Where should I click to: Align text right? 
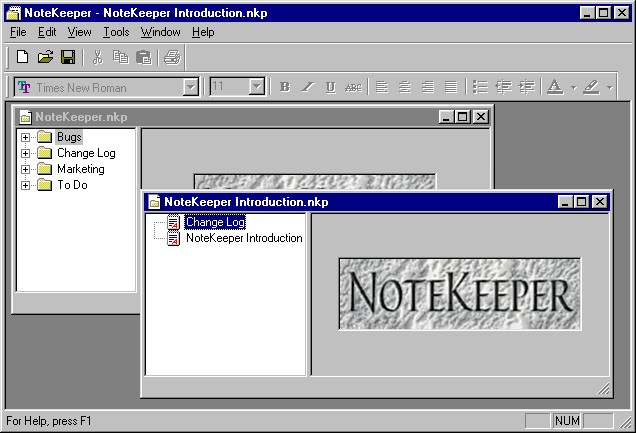pyautogui.click(x=428, y=87)
